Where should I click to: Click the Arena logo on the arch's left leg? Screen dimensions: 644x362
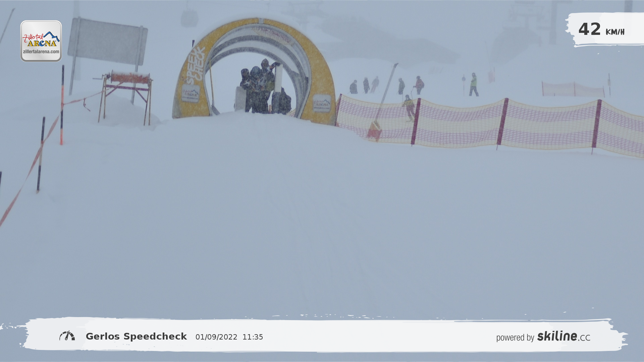(x=191, y=93)
